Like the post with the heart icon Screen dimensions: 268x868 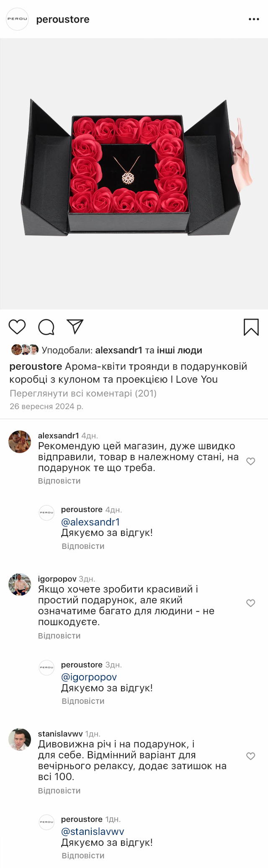[17, 327]
